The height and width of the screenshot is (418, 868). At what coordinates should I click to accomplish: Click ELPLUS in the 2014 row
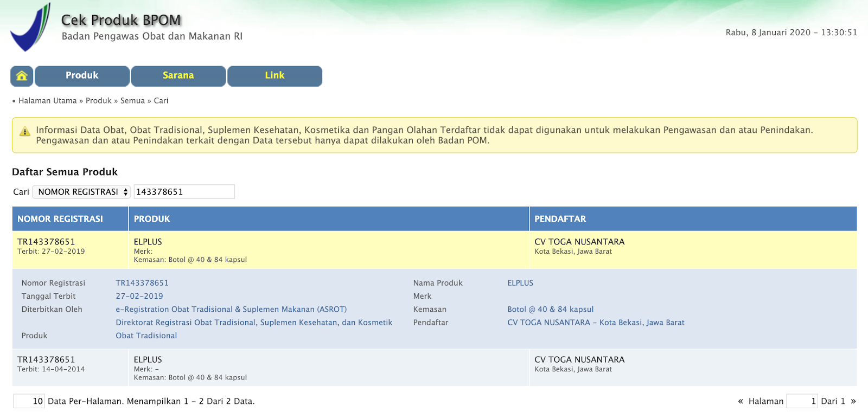point(148,359)
